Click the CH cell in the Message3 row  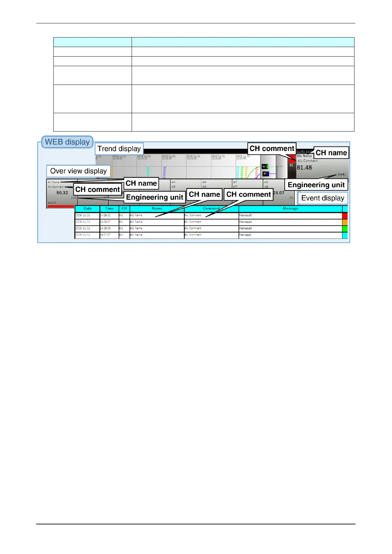point(124,229)
